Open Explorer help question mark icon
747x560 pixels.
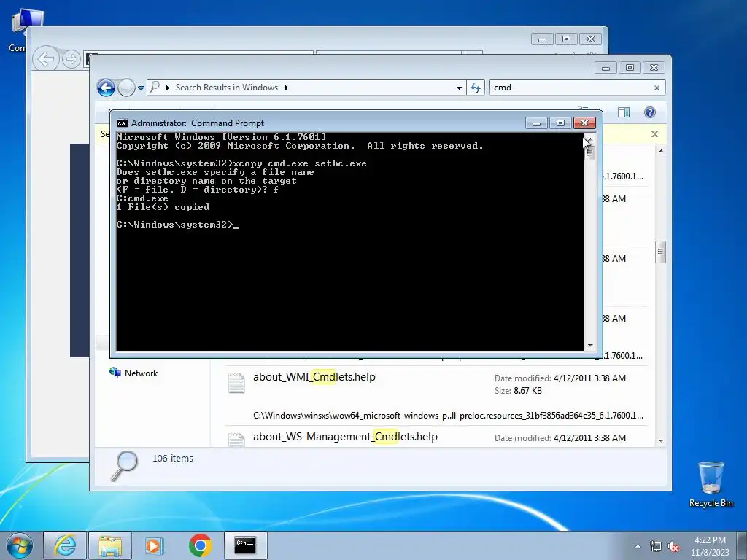(649, 112)
